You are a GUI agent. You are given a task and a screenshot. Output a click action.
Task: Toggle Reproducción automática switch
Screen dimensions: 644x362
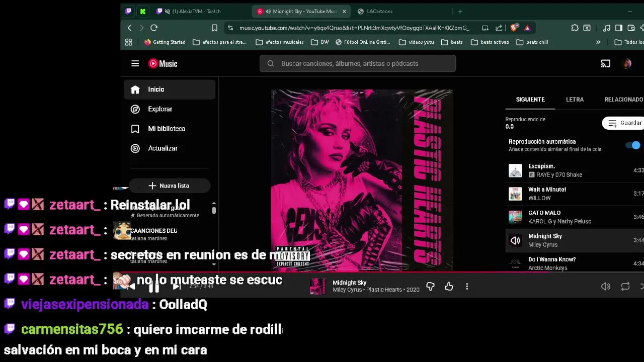coord(633,145)
